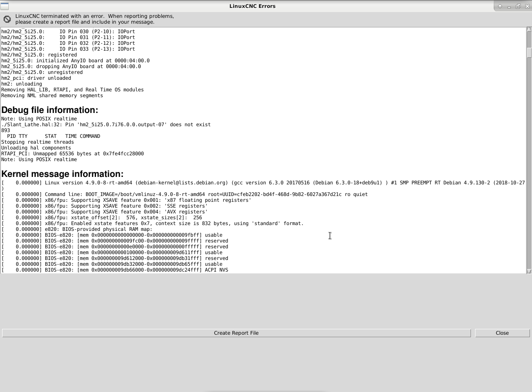
Task: Click the Close button
Action: point(502,333)
